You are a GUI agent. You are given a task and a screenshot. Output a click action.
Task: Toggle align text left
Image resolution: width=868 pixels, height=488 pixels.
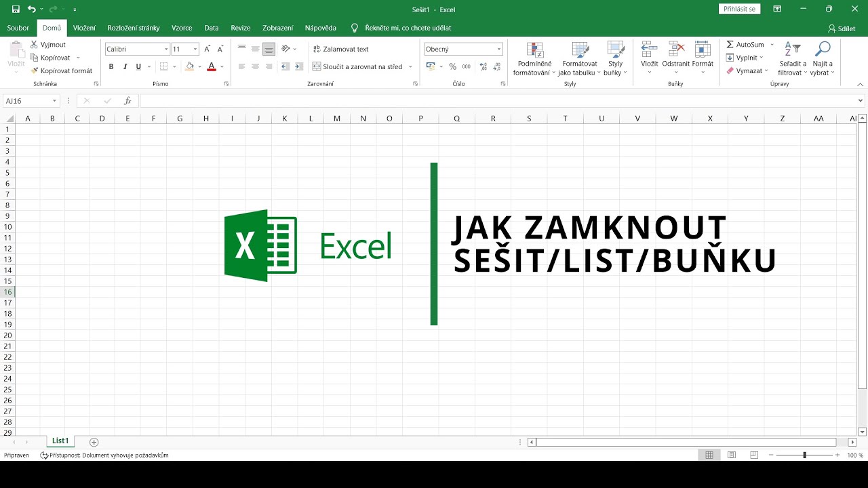coord(242,66)
